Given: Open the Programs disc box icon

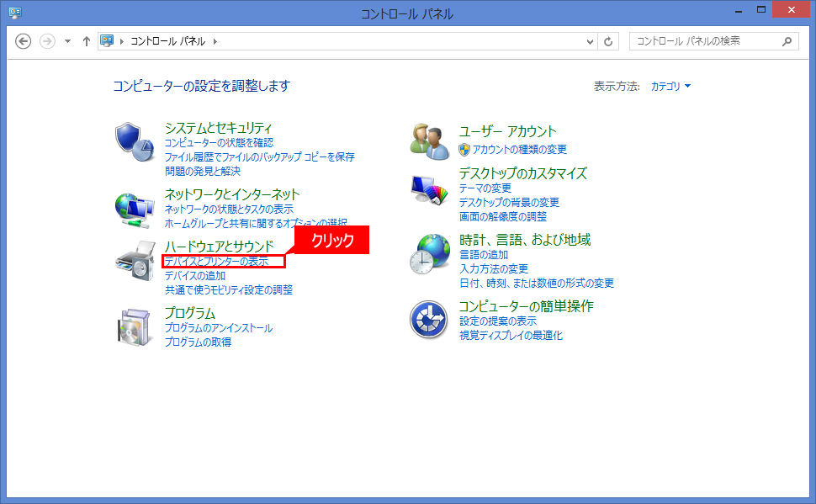Looking at the screenshot, I should [135, 326].
